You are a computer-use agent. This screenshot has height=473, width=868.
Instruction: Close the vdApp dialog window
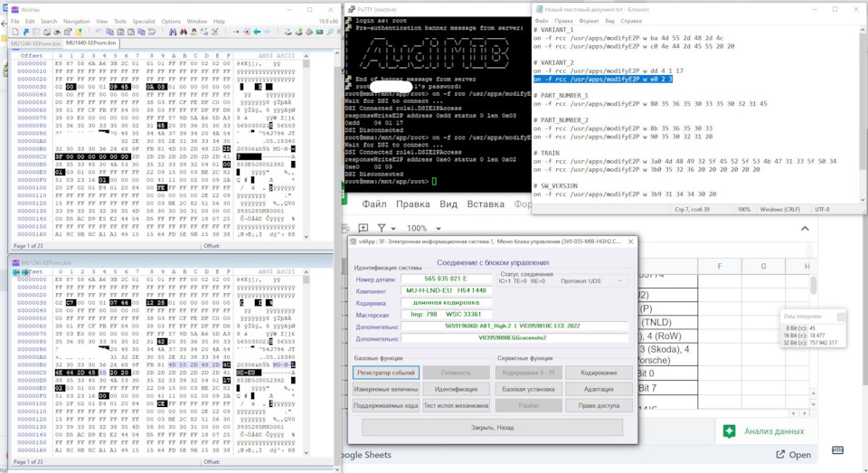[x=630, y=241]
